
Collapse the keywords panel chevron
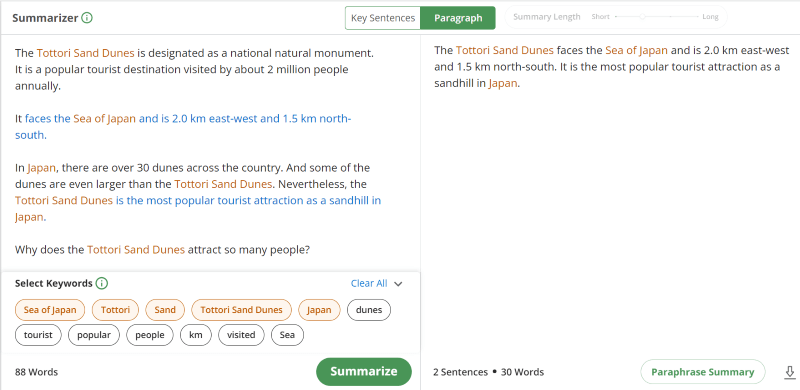[x=398, y=284]
